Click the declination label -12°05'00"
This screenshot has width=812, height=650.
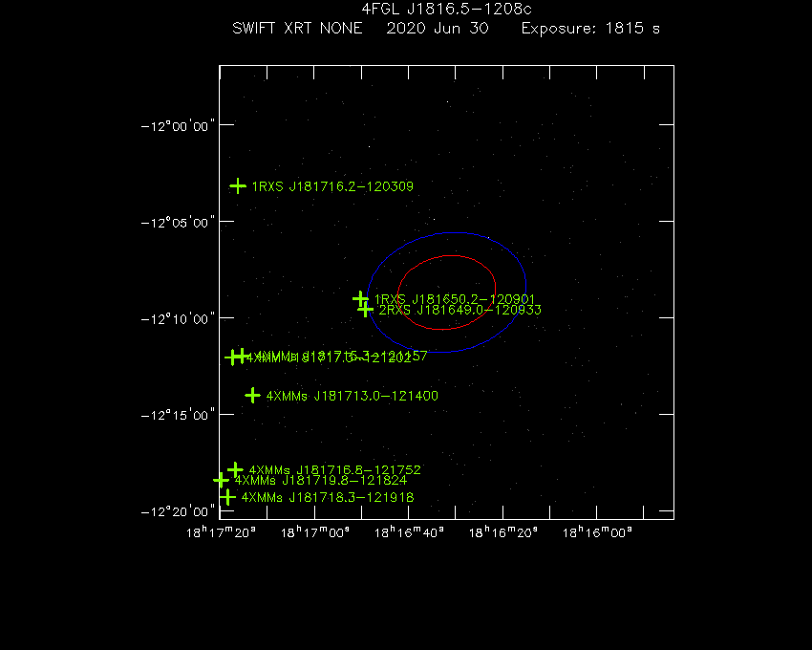pos(178,223)
